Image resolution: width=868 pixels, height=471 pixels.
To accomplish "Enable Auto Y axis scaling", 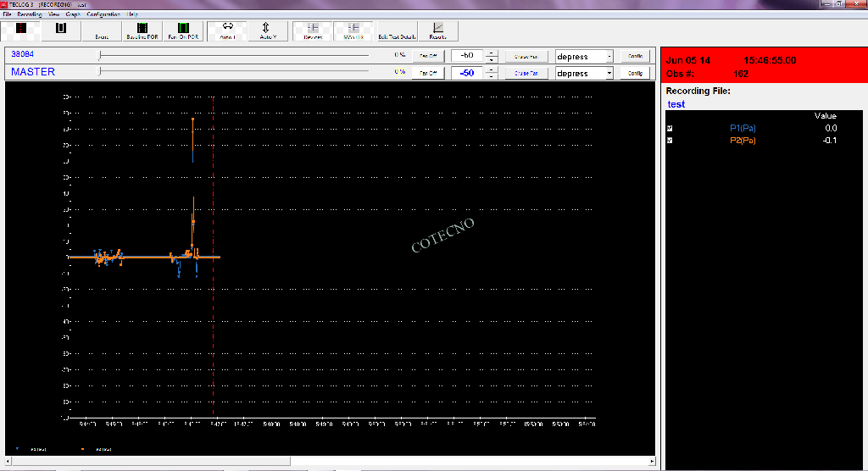I will [269, 31].
